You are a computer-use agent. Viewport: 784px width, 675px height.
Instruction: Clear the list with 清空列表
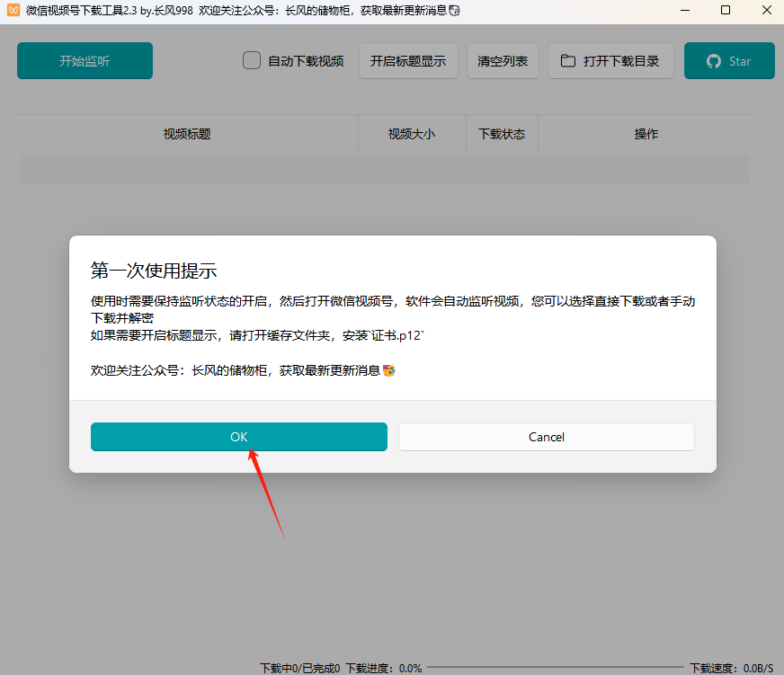503,60
